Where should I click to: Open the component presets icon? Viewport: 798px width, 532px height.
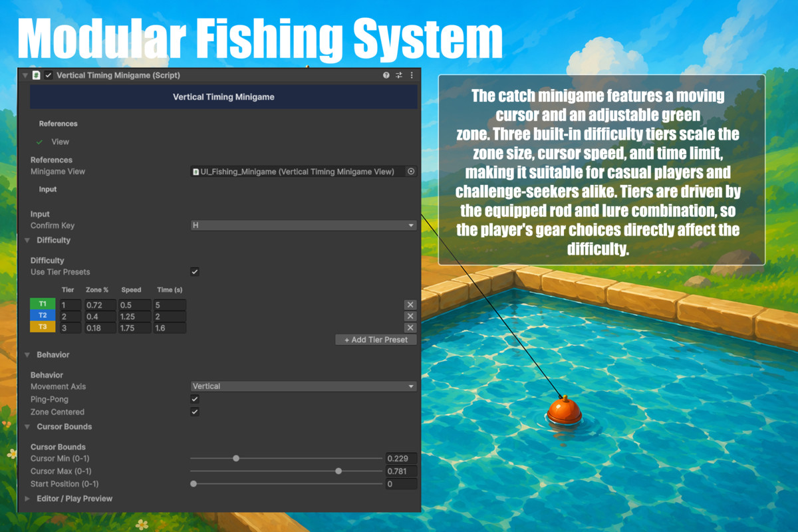(x=399, y=76)
